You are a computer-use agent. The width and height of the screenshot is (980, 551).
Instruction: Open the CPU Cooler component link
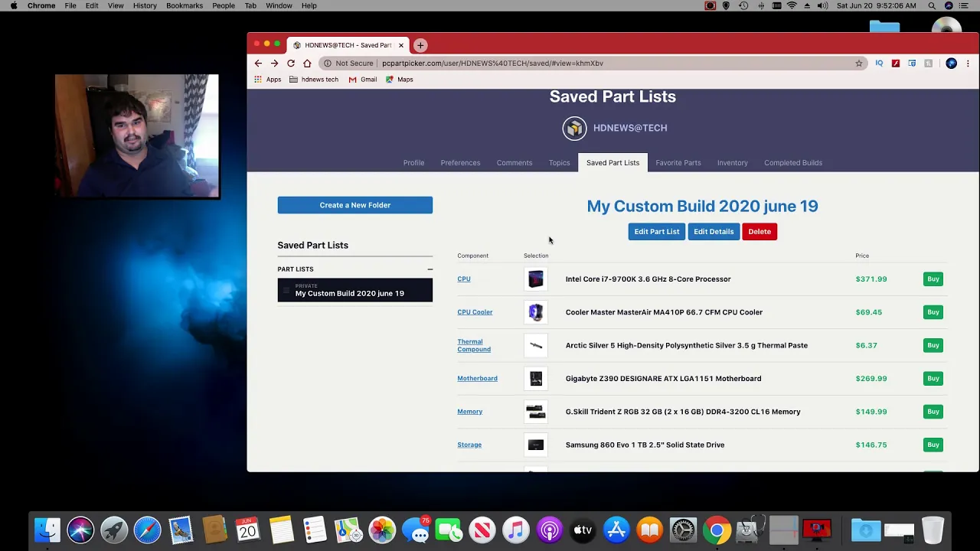(x=475, y=312)
